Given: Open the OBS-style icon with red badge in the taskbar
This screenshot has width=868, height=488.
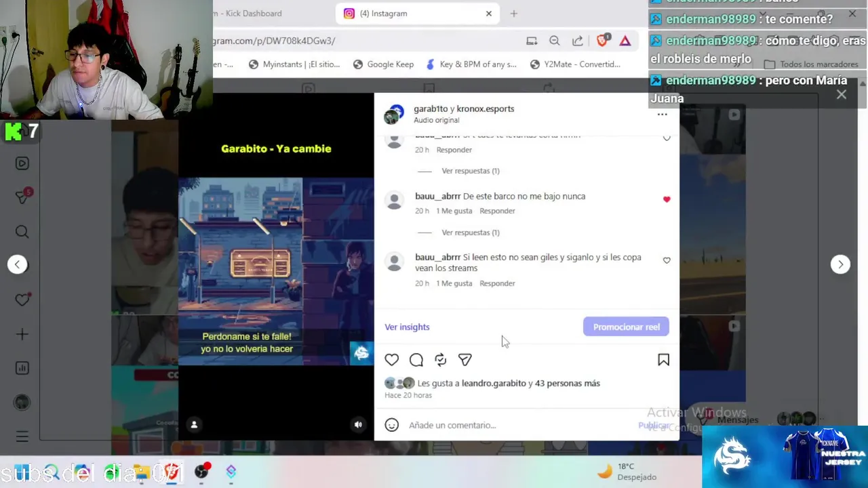Looking at the screenshot, I should click(202, 471).
